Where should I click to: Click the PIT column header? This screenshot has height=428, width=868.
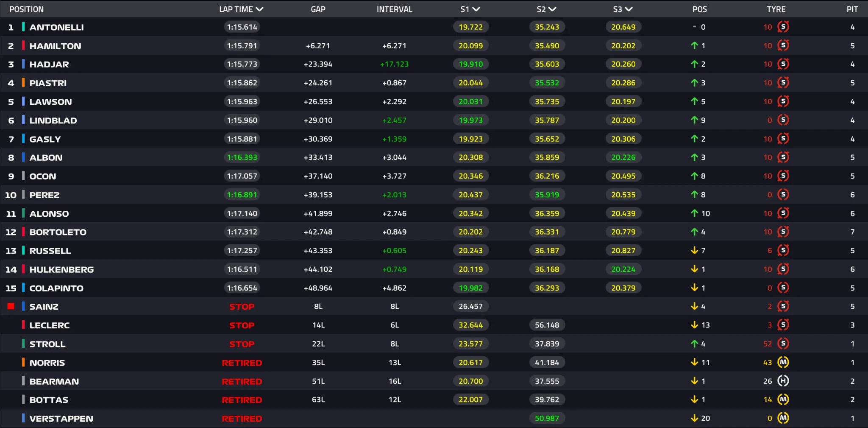point(852,9)
